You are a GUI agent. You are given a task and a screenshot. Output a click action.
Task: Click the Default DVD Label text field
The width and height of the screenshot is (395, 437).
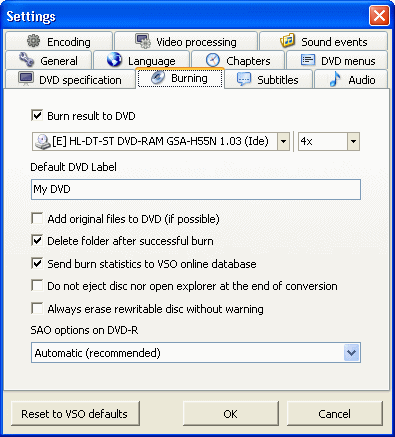196,189
